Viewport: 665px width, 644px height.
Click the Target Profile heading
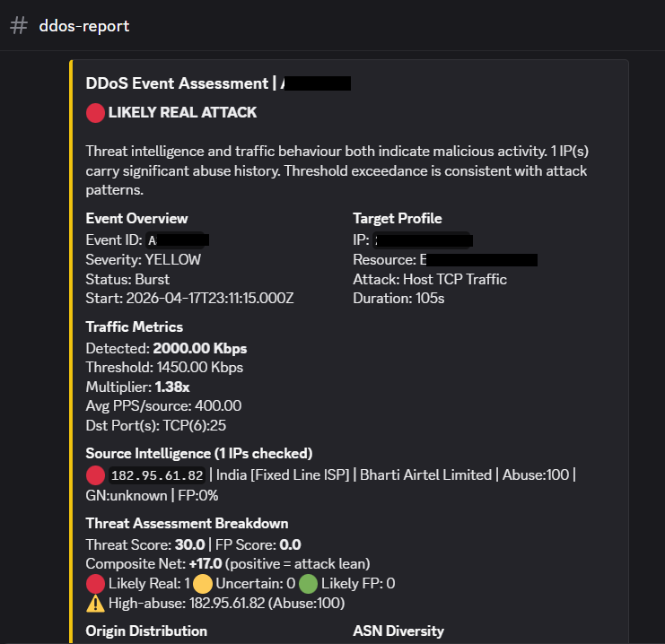pos(397,219)
